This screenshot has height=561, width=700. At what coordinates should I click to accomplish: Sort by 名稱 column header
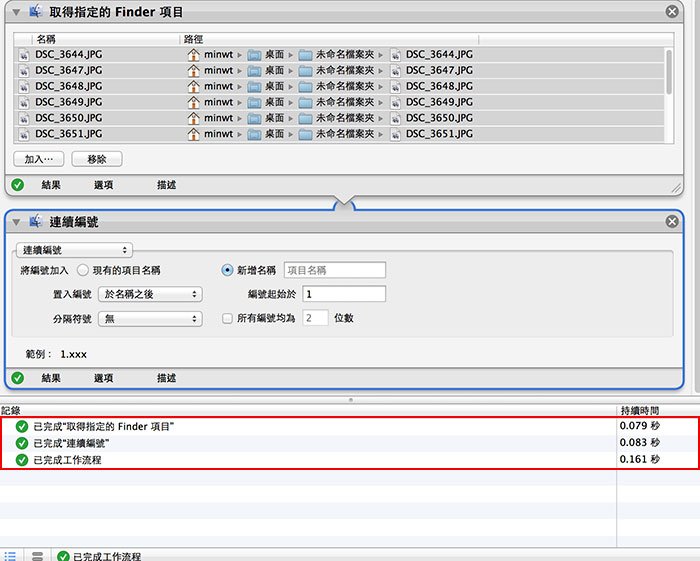tap(106, 39)
